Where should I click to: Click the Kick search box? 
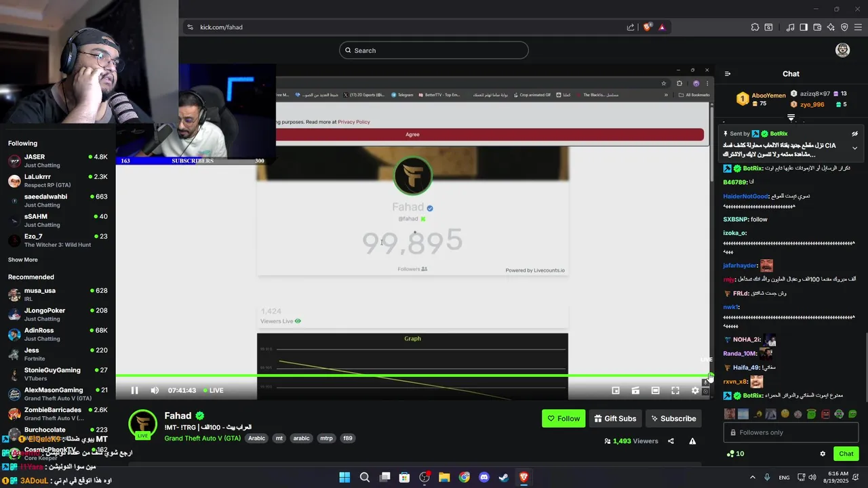(x=434, y=50)
